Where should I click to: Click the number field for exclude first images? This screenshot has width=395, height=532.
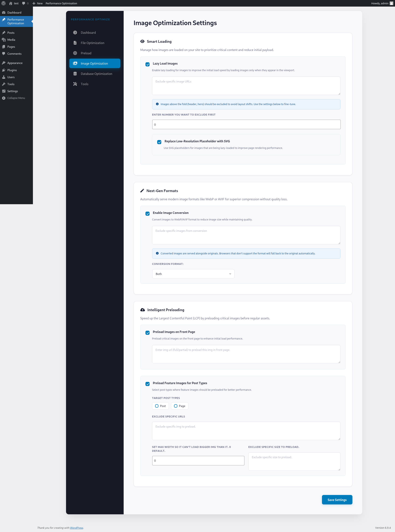(246, 124)
